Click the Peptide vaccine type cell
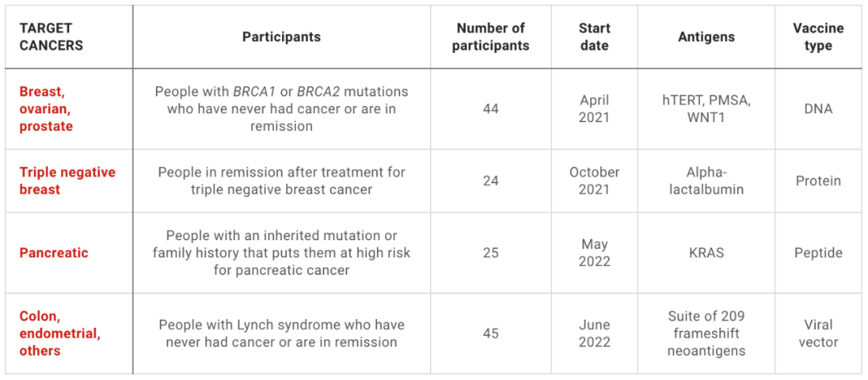Screen dimensions: 868x380 (818, 253)
